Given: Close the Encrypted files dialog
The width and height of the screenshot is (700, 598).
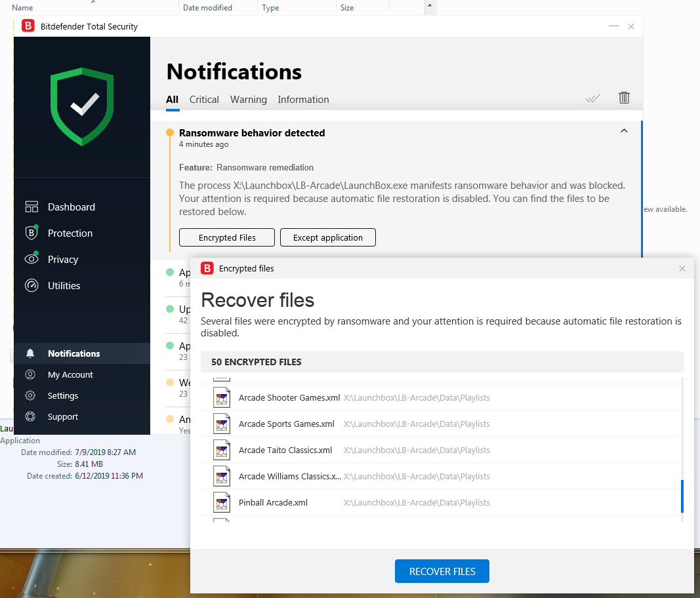Looking at the screenshot, I should coord(682,268).
